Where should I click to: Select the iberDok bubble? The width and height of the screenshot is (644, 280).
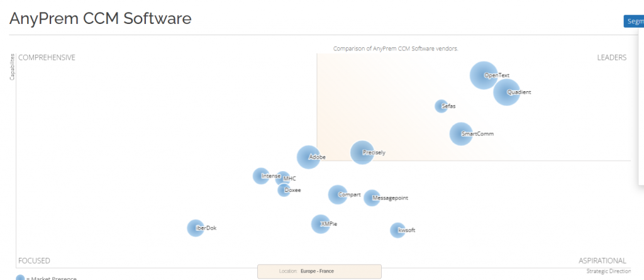196,228
